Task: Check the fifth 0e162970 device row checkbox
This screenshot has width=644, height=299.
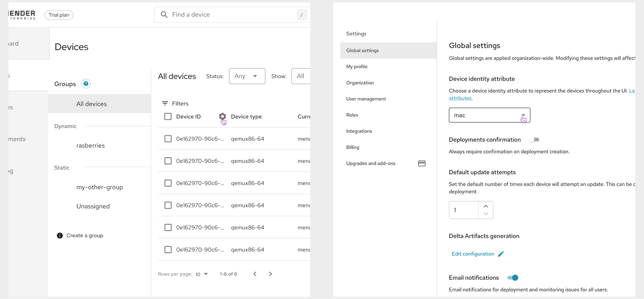Action: coord(168,227)
